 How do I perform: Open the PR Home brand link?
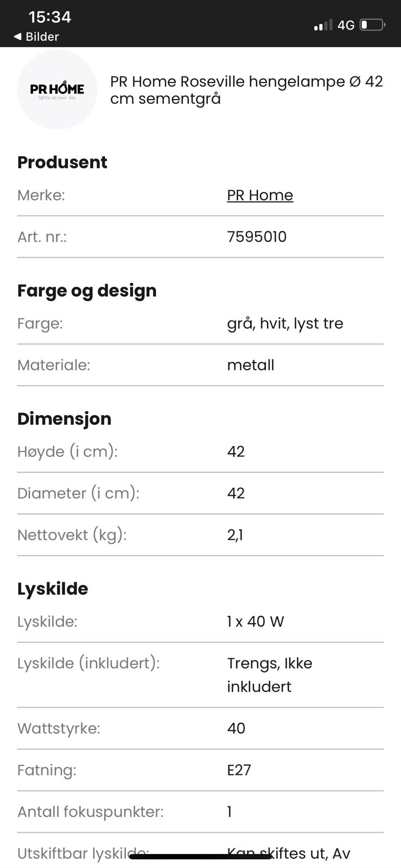tap(260, 195)
